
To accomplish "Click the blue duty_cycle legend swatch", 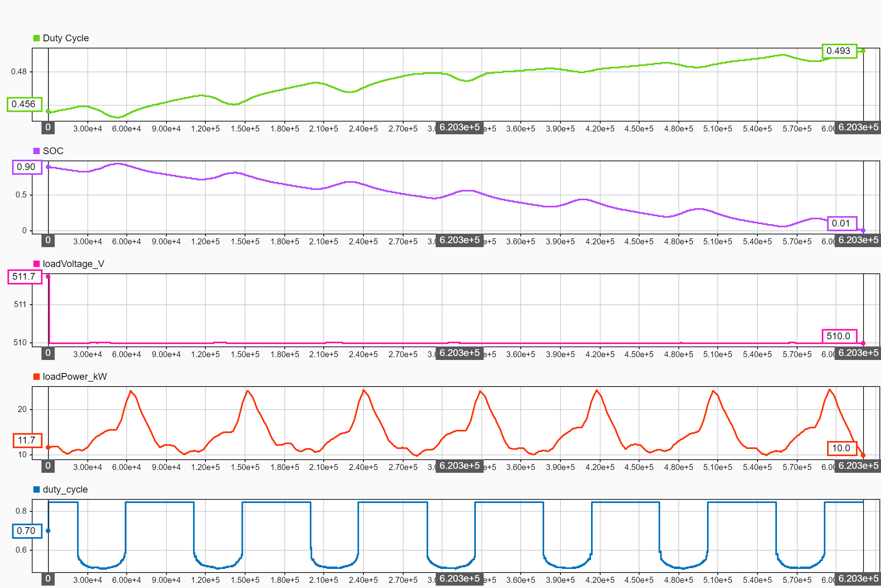I will [37, 489].
